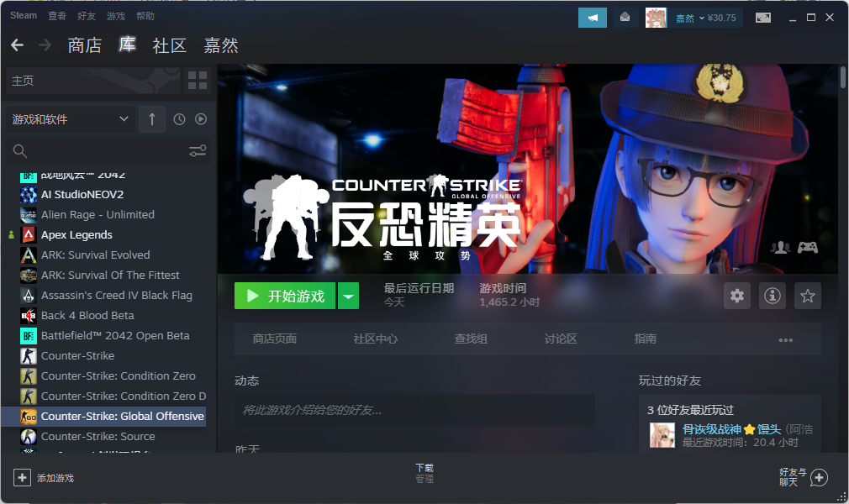Click the multiplayer friends icon on banner

(780, 248)
